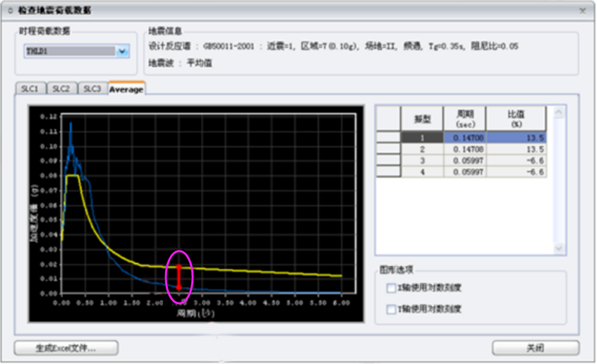This screenshot has width=597, height=364.
Task: Click ratio value -6.6 in mode 3 row
Action: [x=517, y=160]
